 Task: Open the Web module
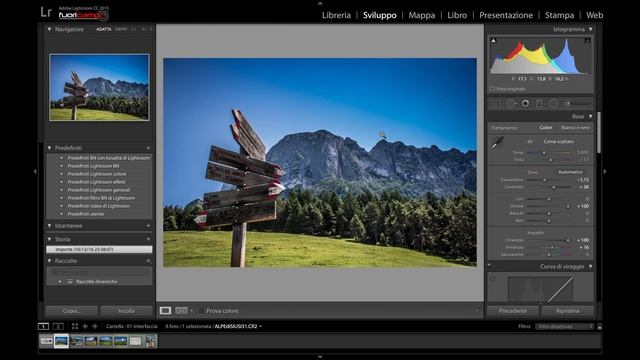(x=594, y=15)
